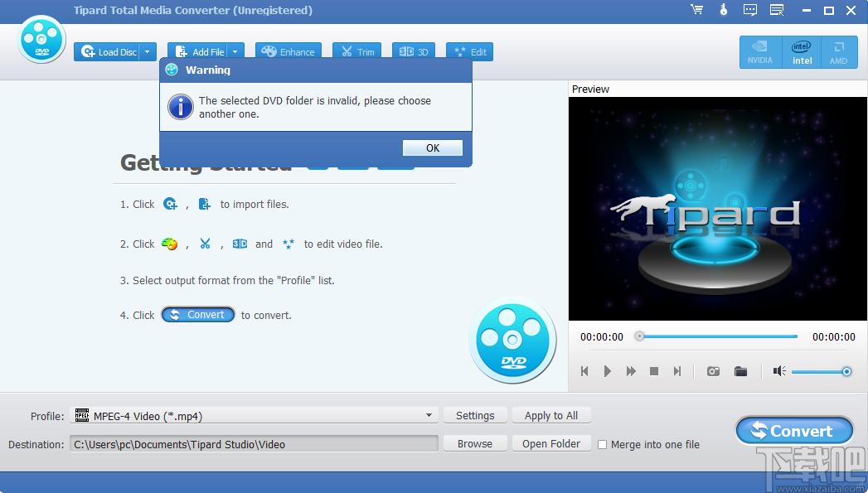Click the scissors trim icon in step 2

point(205,244)
